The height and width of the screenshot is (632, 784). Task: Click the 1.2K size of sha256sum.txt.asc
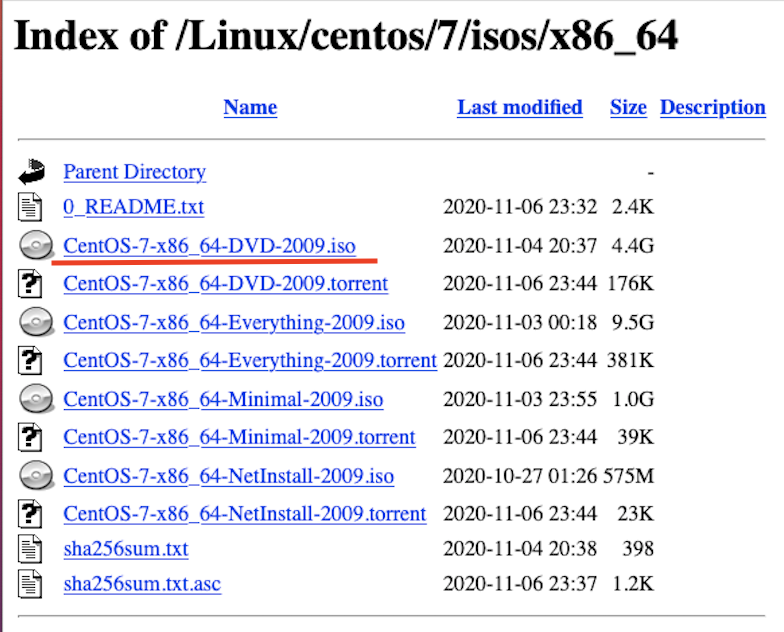click(633, 584)
